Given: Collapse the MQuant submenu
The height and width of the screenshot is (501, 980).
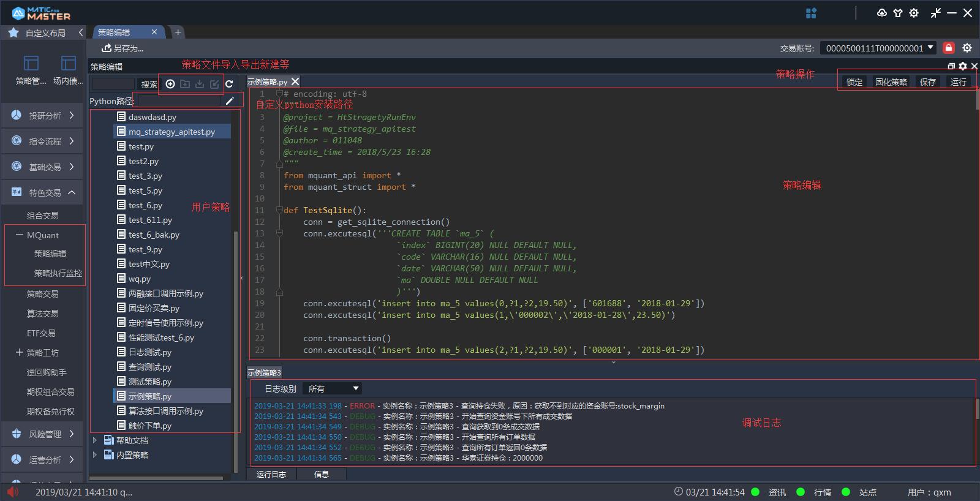Looking at the screenshot, I should pyautogui.click(x=20, y=235).
